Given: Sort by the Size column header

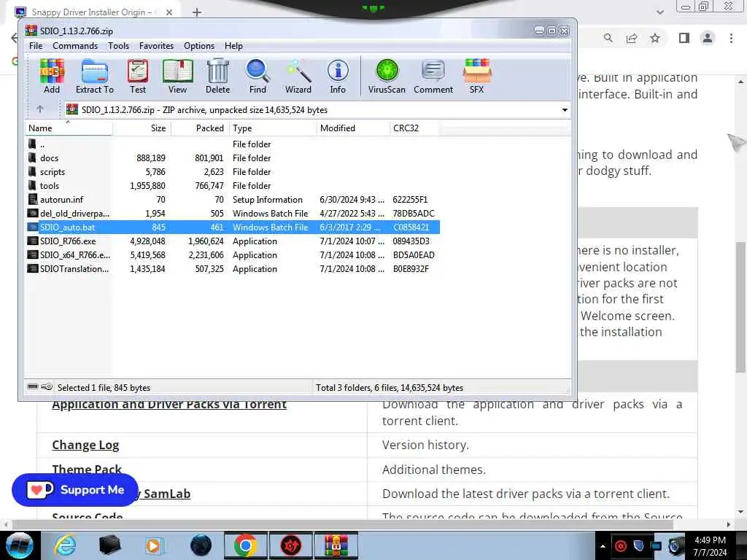Looking at the screenshot, I should click(142, 128).
